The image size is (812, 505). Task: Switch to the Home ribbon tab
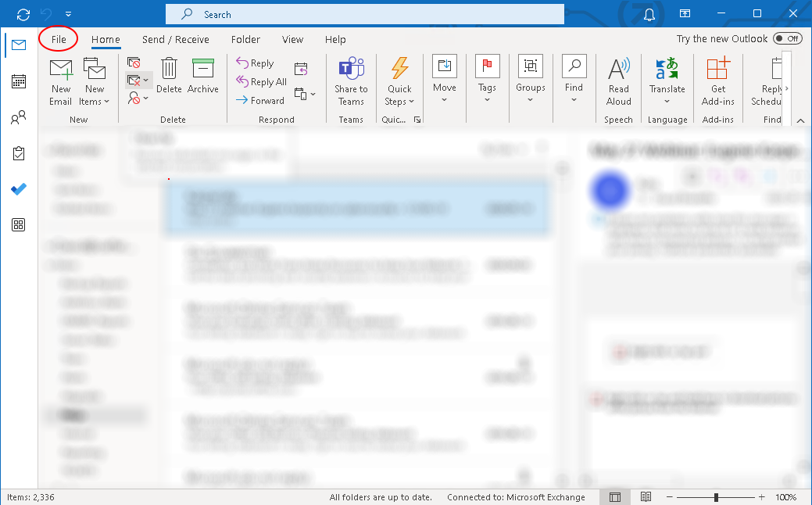106,39
